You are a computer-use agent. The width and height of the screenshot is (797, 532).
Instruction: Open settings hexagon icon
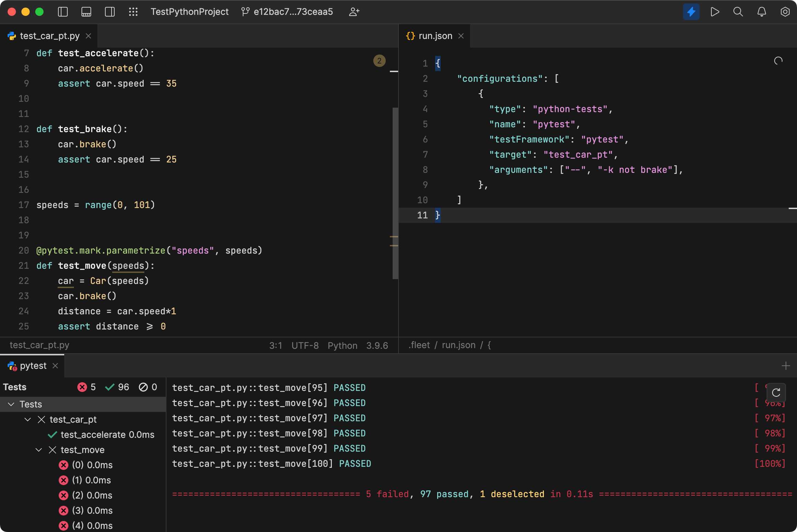pyautogui.click(x=785, y=12)
